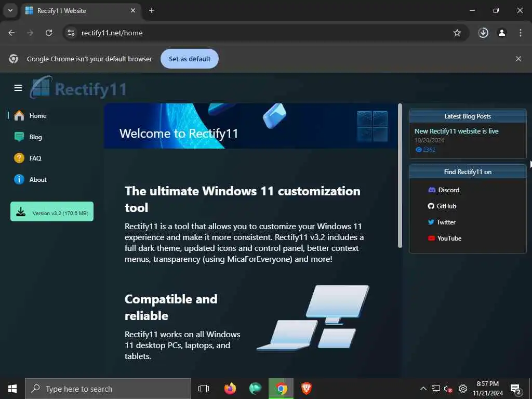Show hidden system tray icons
Viewport: 532px width, 399px height.
(423, 389)
